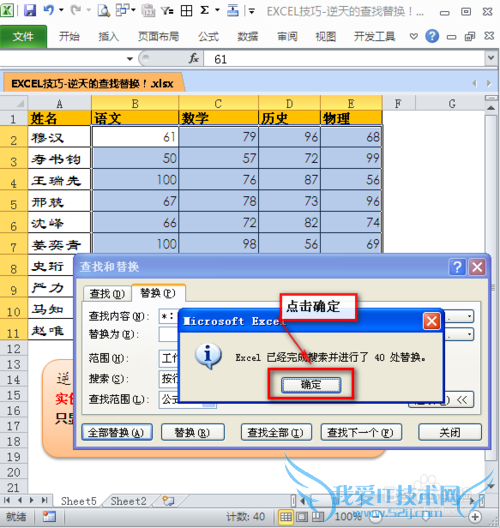The image size is (500, 528).
Task: Open the 插入 Insert ribbon tab
Action: coord(108,36)
